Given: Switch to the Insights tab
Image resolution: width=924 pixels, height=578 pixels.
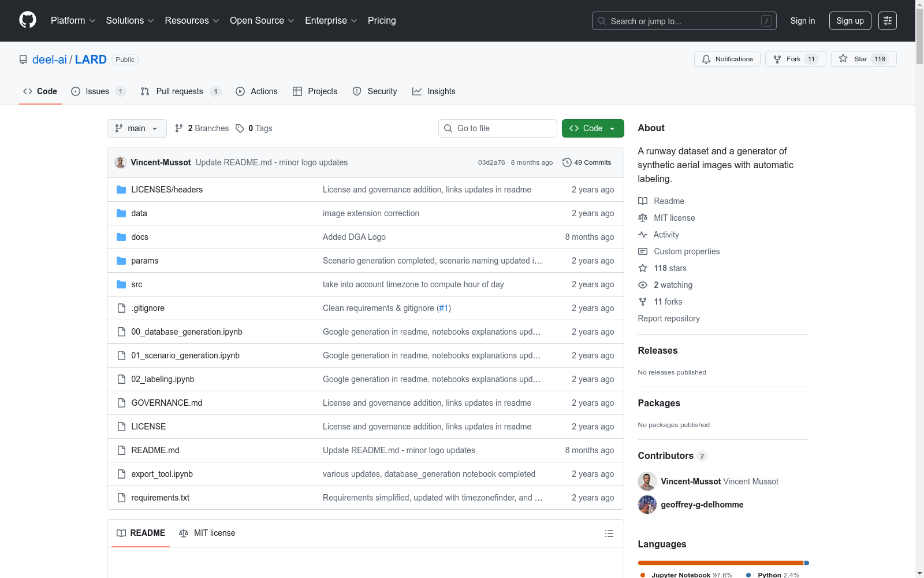Looking at the screenshot, I should tap(434, 91).
